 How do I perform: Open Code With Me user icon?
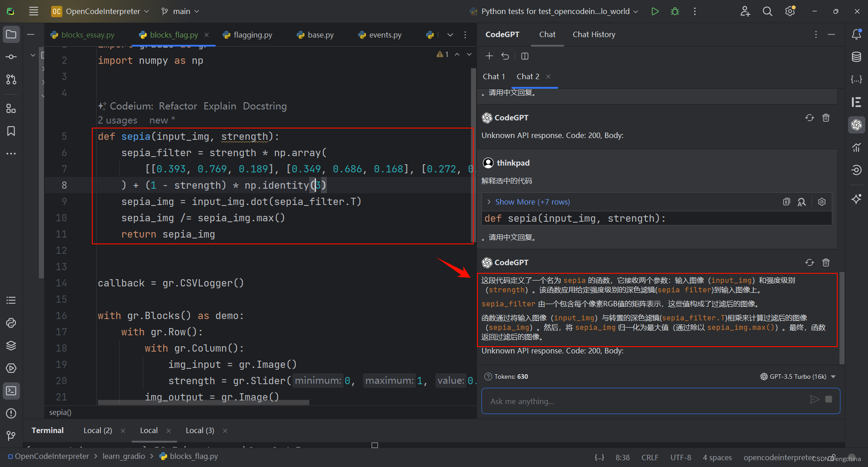click(745, 11)
